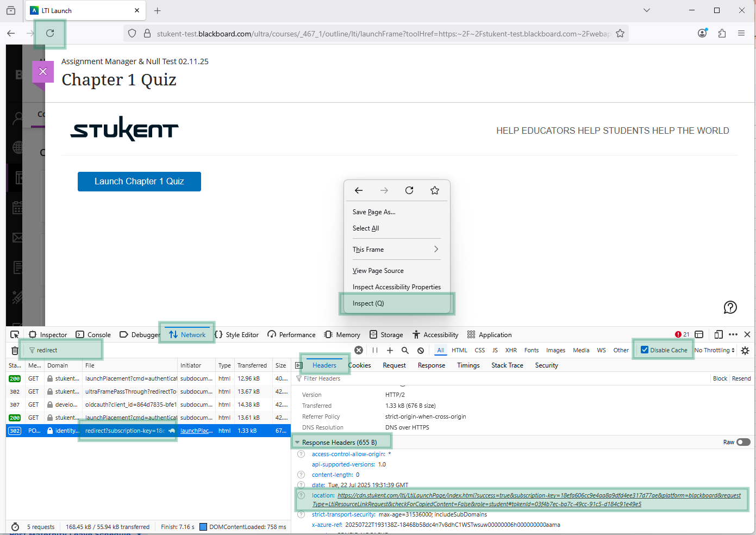This screenshot has width=756, height=535.
Task: Open the extensions puzzle icon
Action: click(722, 33)
